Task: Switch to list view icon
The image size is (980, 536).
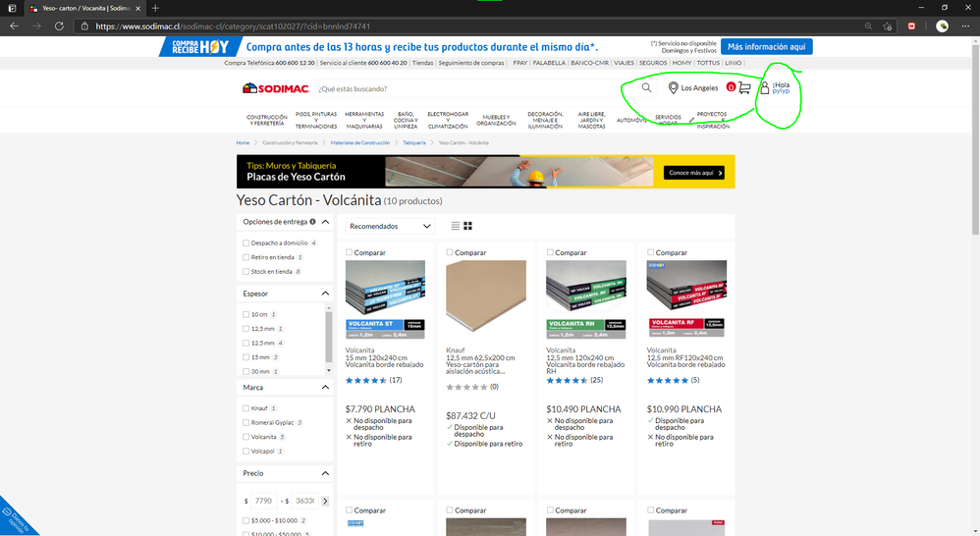Action: (x=455, y=226)
